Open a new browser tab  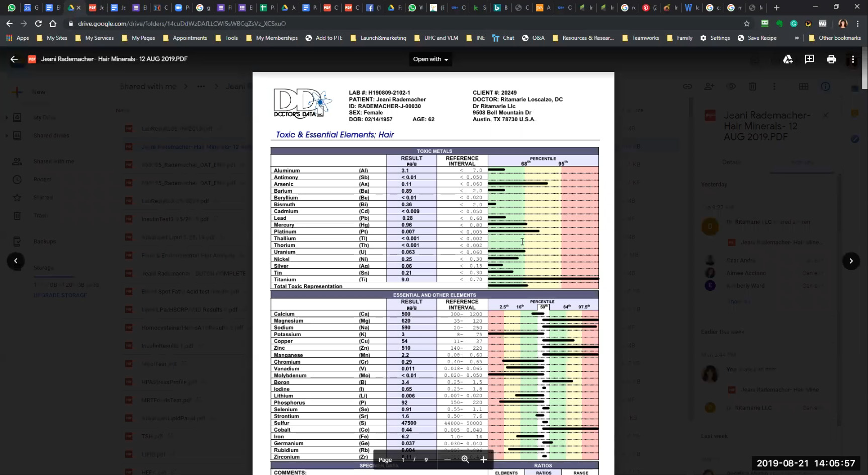click(x=776, y=8)
